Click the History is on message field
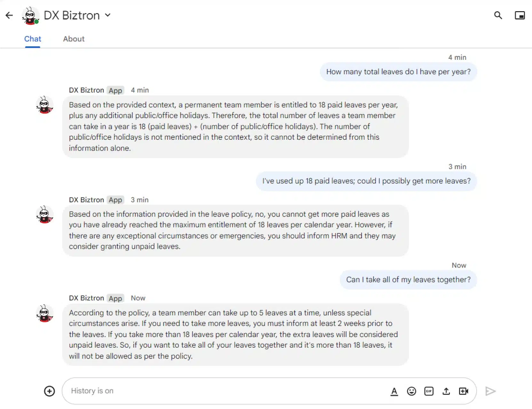Image resolution: width=532 pixels, height=409 pixels. [192, 391]
